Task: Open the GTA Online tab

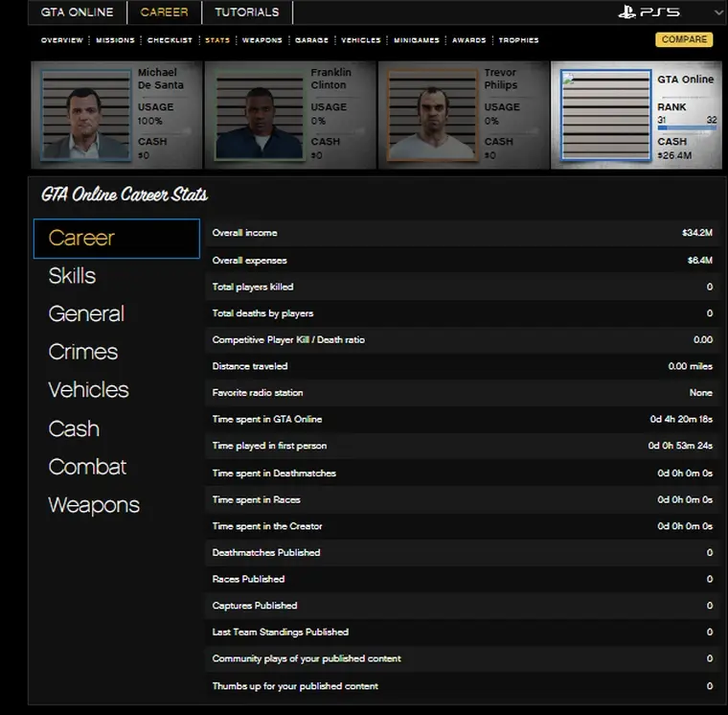Action: click(x=77, y=12)
